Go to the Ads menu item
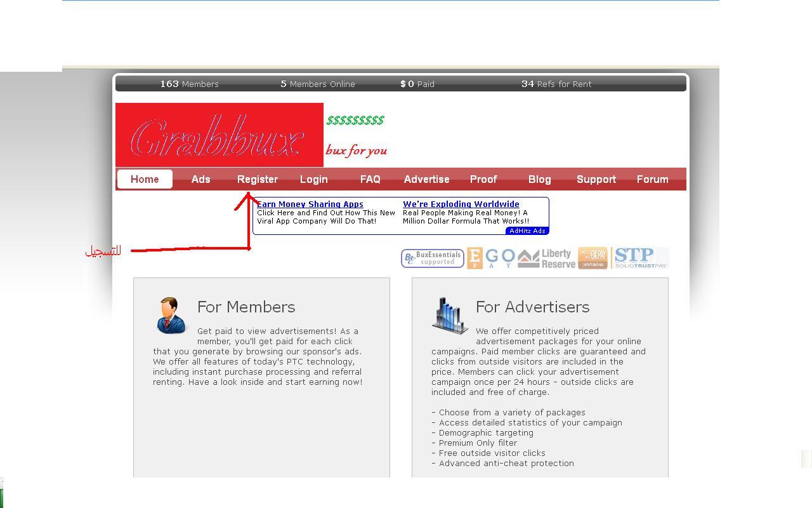The width and height of the screenshot is (812, 508). pyautogui.click(x=200, y=179)
